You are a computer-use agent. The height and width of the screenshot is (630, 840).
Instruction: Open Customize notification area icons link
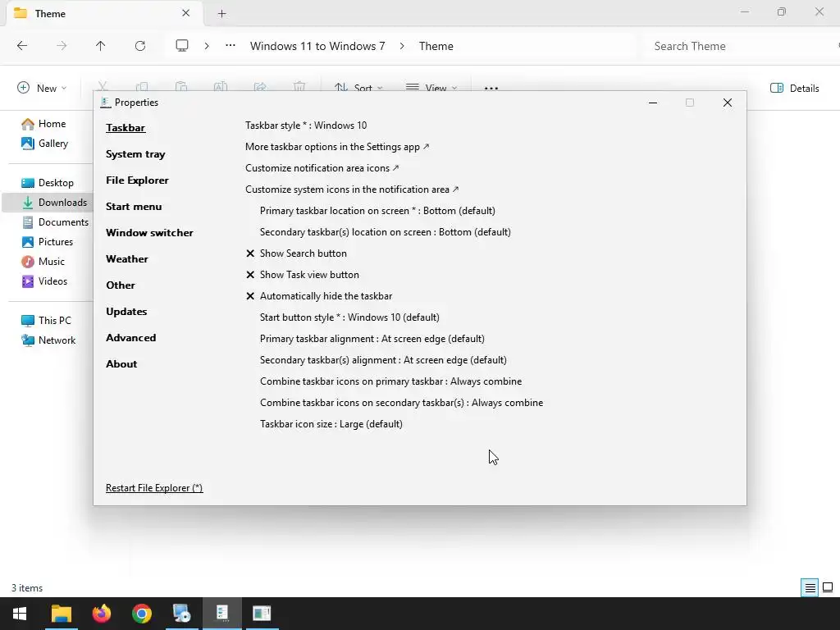coord(322,168)
